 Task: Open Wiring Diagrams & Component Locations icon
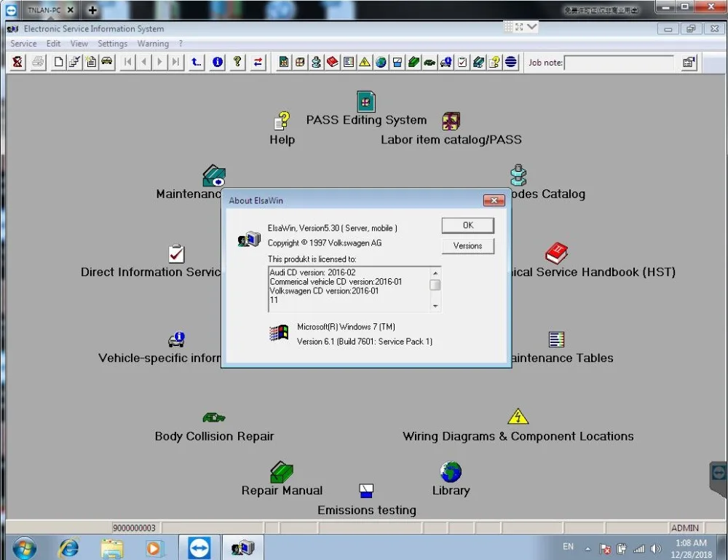tap(518, 417)
